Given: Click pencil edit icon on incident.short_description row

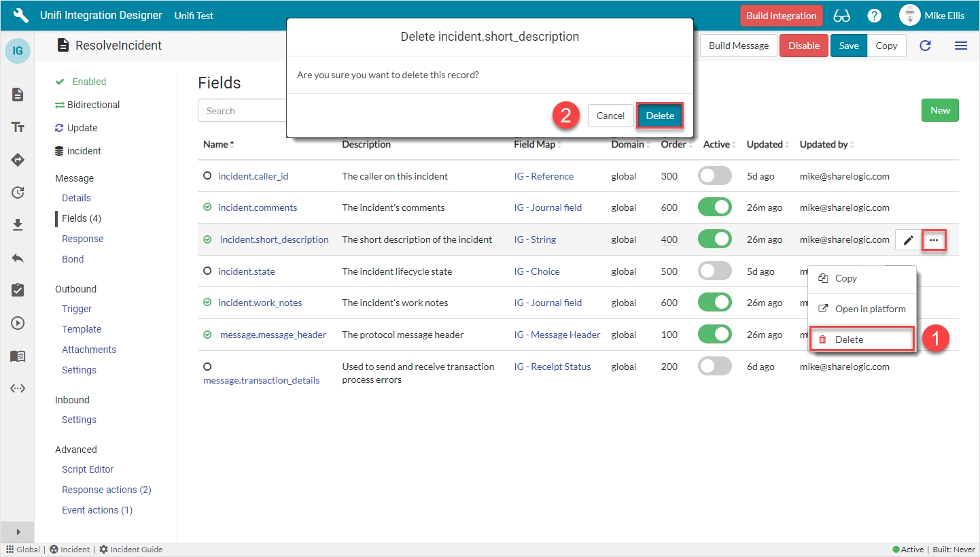Looking at the screenshot, I should (x=908, y=240).
